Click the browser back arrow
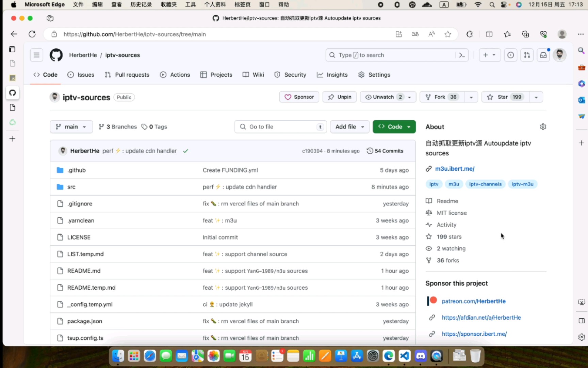 (14, 34)
